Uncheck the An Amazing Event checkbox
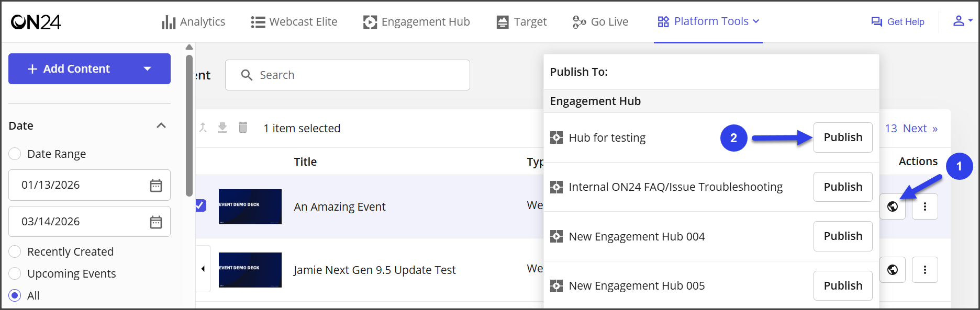The height and width of the screenshot is (310, 980). tap(201, 205)
